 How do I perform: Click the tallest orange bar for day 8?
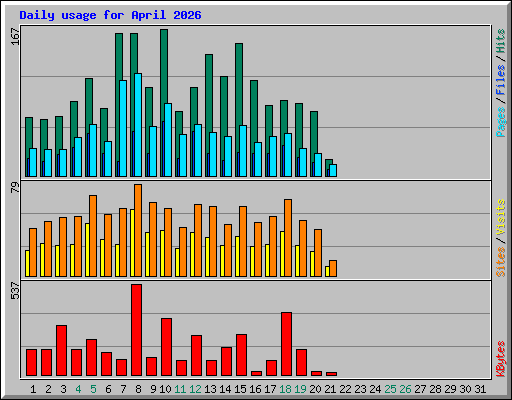click(138, 230)
